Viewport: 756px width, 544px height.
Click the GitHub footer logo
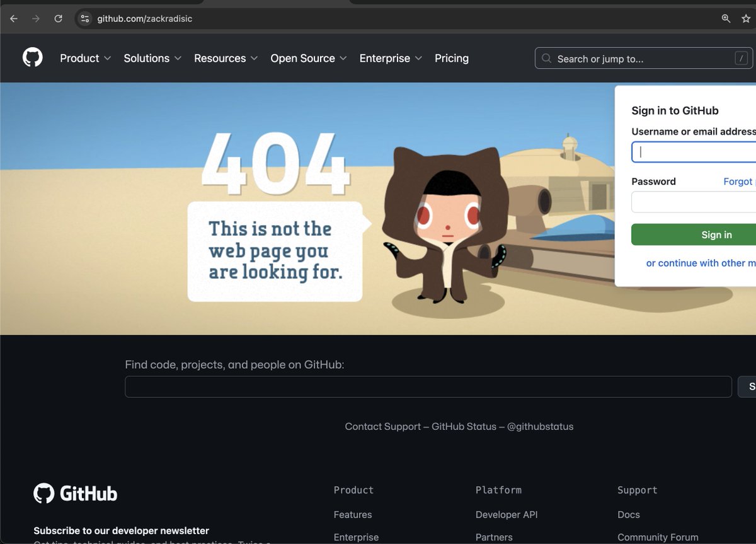click(x=75, y=493)
